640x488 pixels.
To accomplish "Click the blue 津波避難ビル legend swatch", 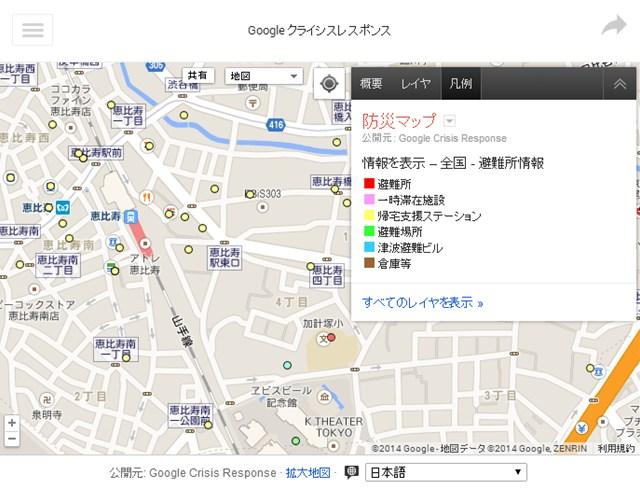I will pos(369,247).
